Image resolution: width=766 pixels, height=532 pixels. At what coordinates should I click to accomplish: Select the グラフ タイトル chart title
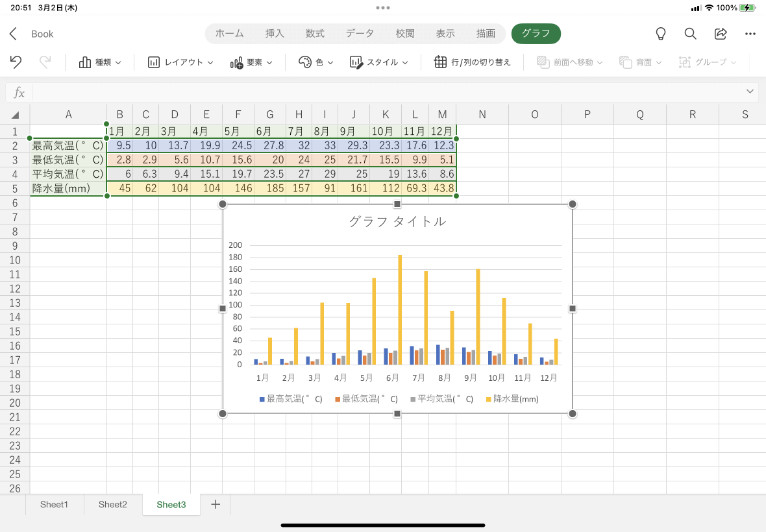pyautogui.click(x=397, y=221)
